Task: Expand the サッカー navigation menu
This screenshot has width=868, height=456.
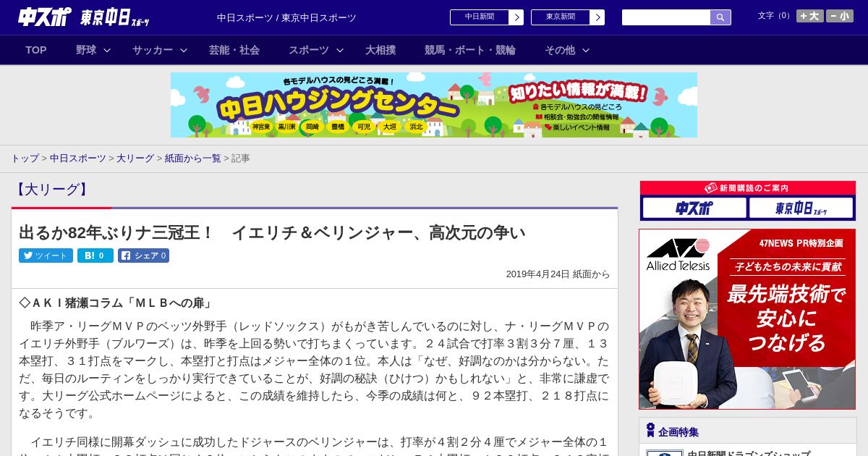Action: click(160, 50)
